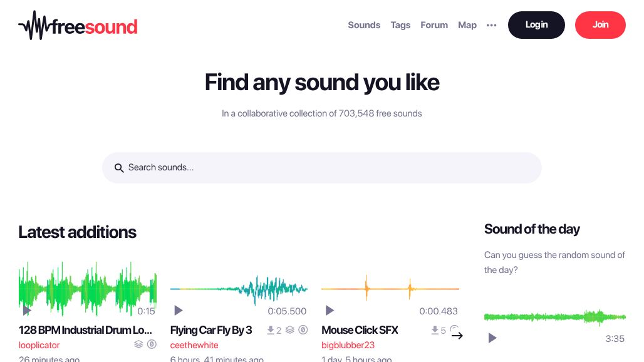Click the CC0 license icon on Flying Car Fly By 3

(303, 329)
